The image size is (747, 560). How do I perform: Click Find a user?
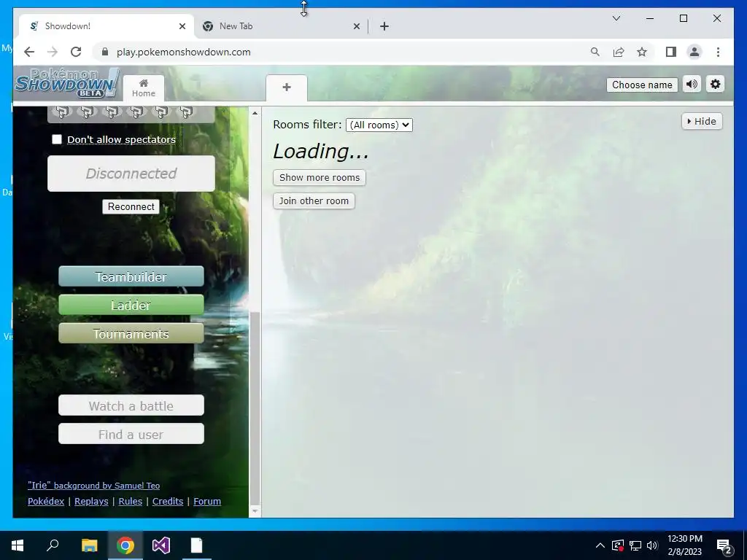[x=131, y=435]
